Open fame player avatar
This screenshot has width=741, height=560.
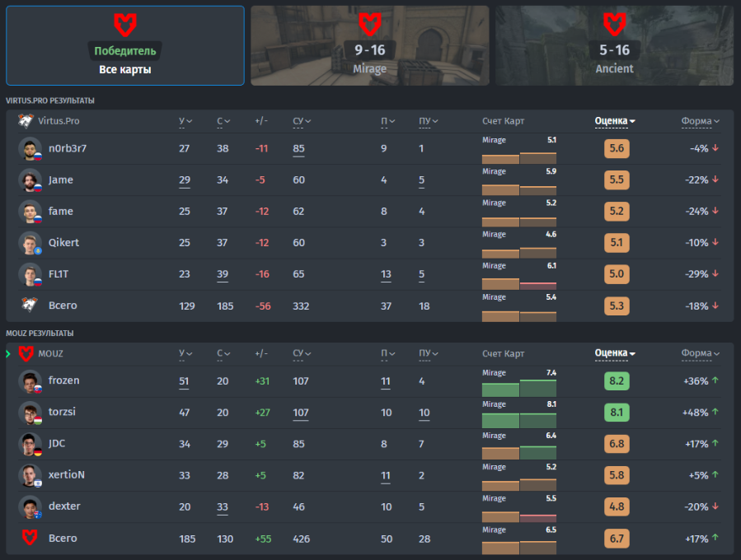[x=30, y=211]
